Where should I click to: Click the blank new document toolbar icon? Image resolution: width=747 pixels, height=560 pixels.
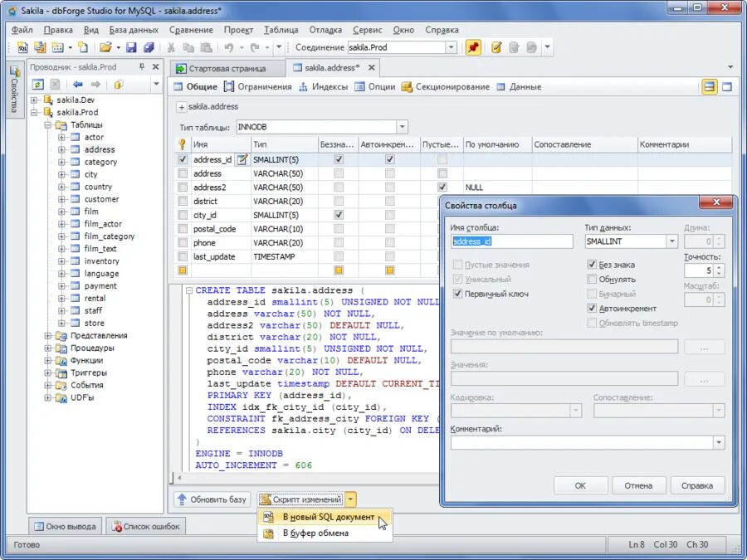pyautogui.click(x=83, y=47)
